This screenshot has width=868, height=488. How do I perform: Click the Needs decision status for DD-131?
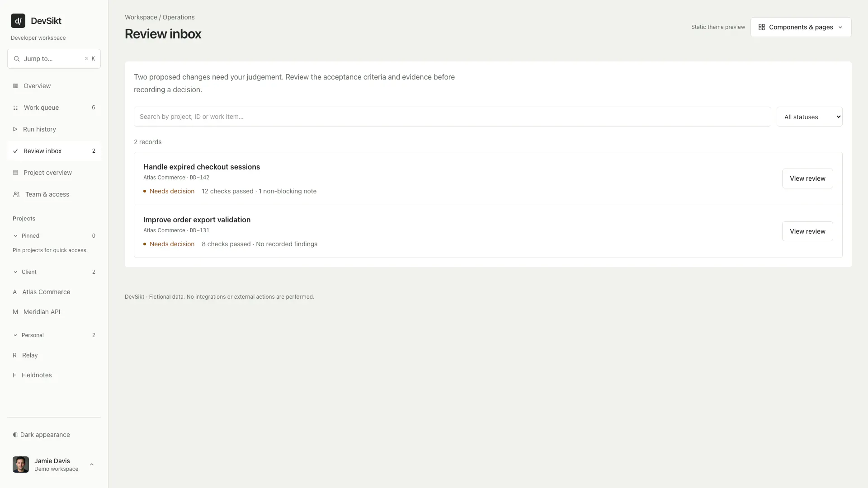pos(169,244)
